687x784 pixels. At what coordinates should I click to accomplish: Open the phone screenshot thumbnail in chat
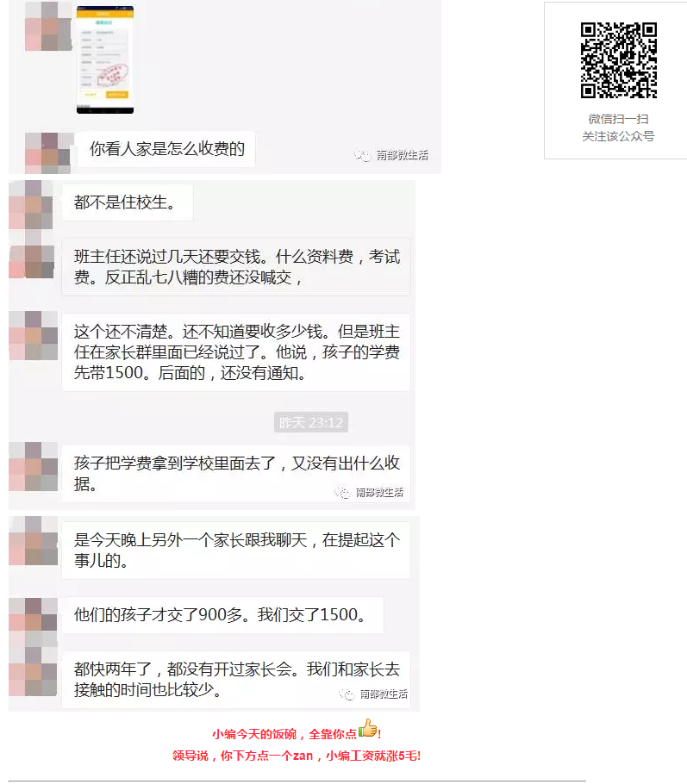pos(105,59)
